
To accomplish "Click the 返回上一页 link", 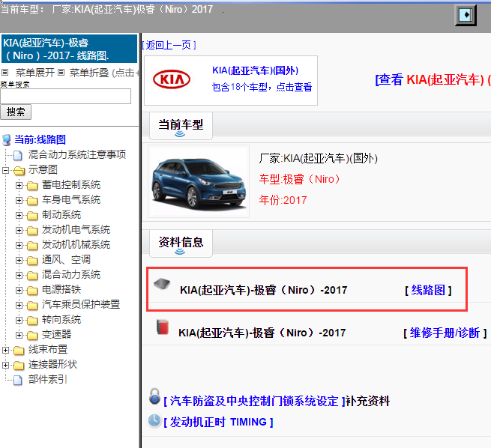I will click(169, 46).
